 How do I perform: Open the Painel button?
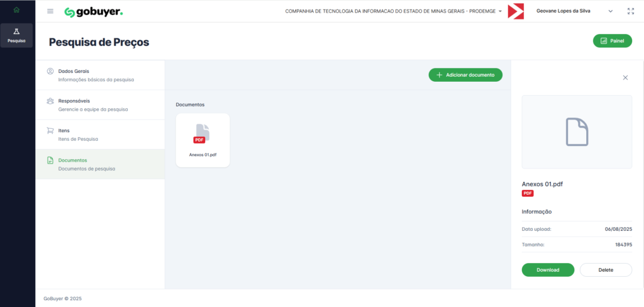612,41
